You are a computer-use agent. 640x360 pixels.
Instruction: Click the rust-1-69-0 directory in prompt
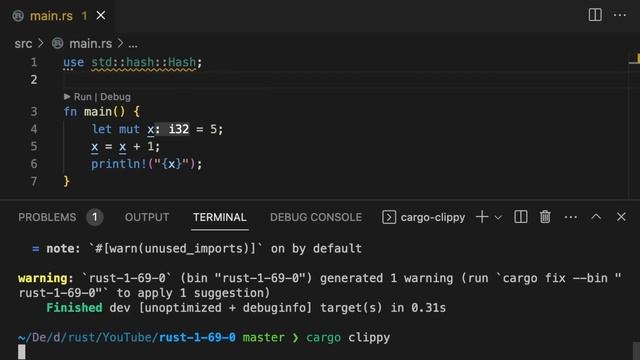click(x=197, y=338)
